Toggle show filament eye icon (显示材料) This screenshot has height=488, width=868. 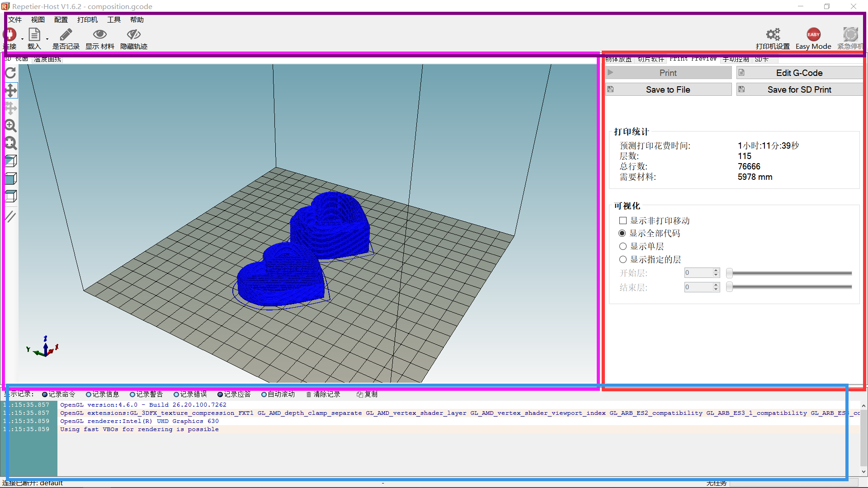[x=99, y=35]
